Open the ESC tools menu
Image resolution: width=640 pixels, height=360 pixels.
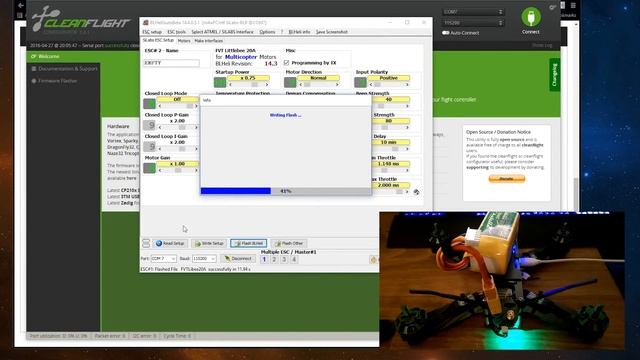coord(176,32)
